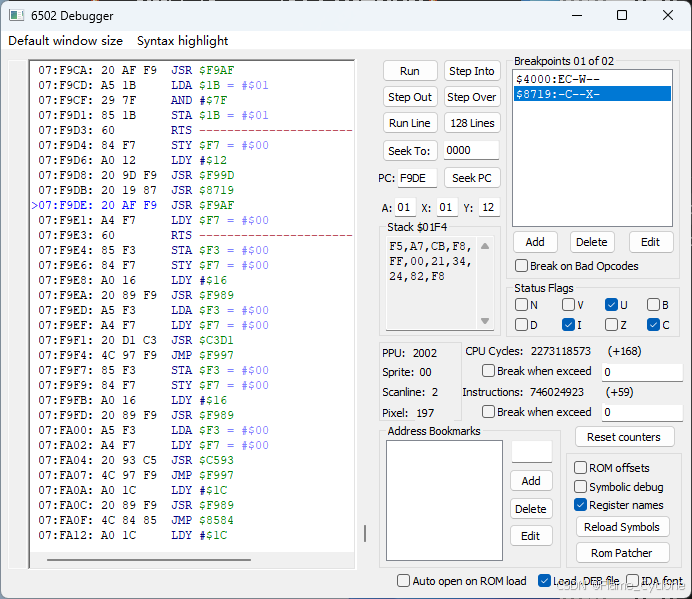Select the RTS line at 07:F9D3
692x599 pixels.
click(192, 130)
